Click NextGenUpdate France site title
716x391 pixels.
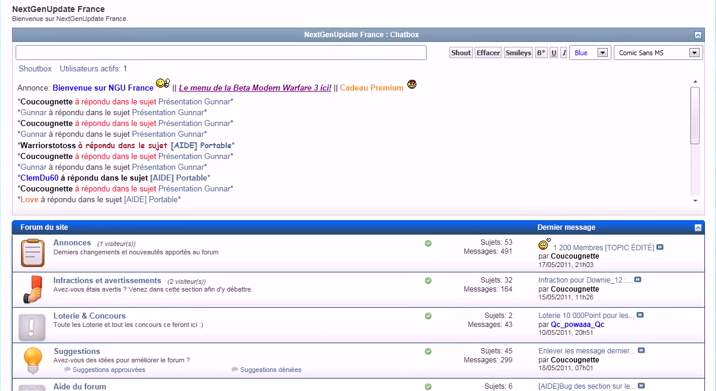point(58,9)
